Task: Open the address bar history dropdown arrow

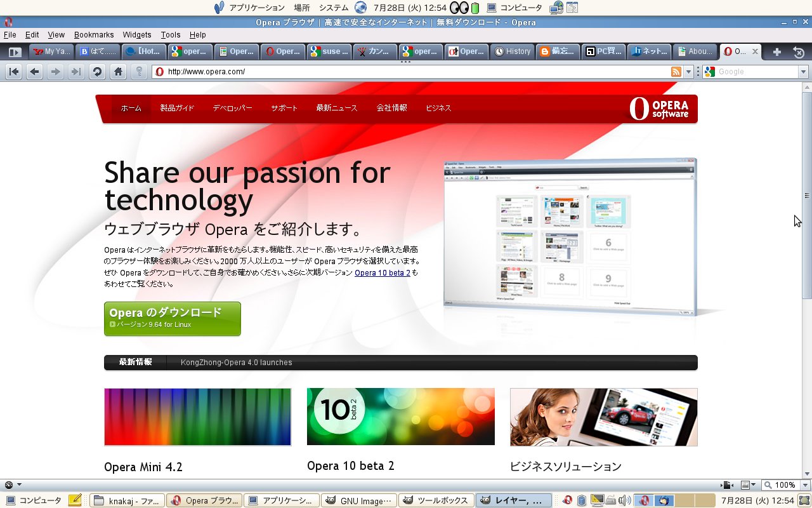Action: (x=689, y=72)
